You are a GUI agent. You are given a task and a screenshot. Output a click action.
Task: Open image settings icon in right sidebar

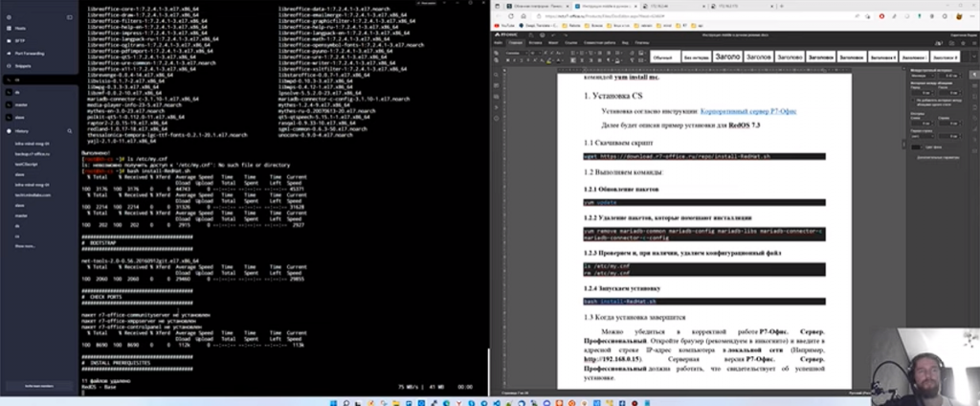[973, 97]
